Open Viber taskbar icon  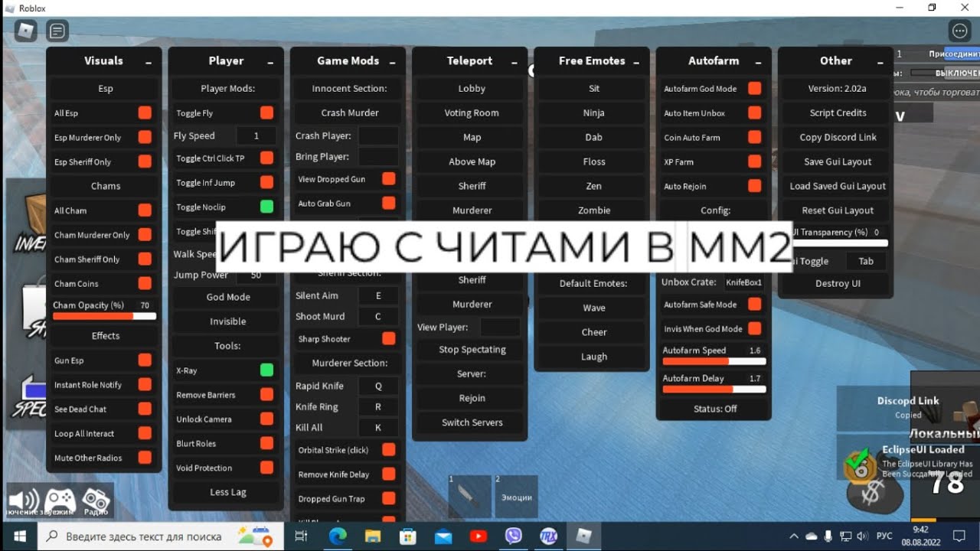point(514,536)
